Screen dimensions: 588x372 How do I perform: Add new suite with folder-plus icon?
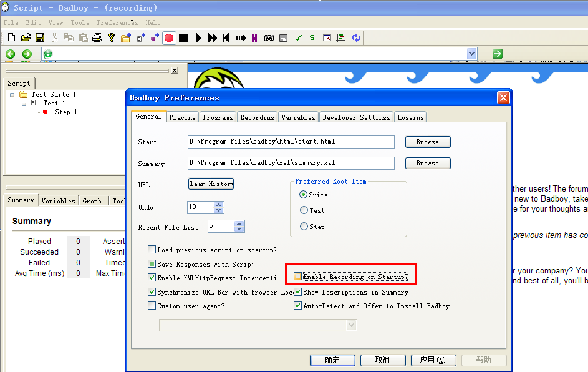(126, 37)
